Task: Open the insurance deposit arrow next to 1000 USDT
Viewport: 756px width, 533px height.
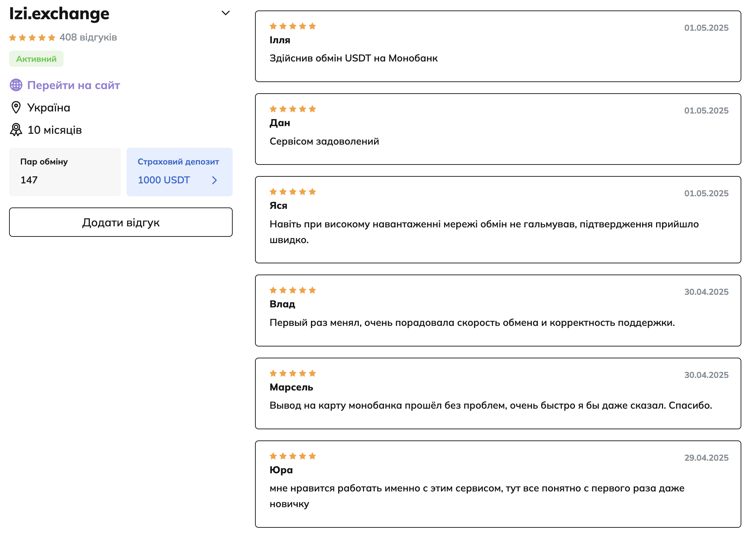Action: click(215, 180)
